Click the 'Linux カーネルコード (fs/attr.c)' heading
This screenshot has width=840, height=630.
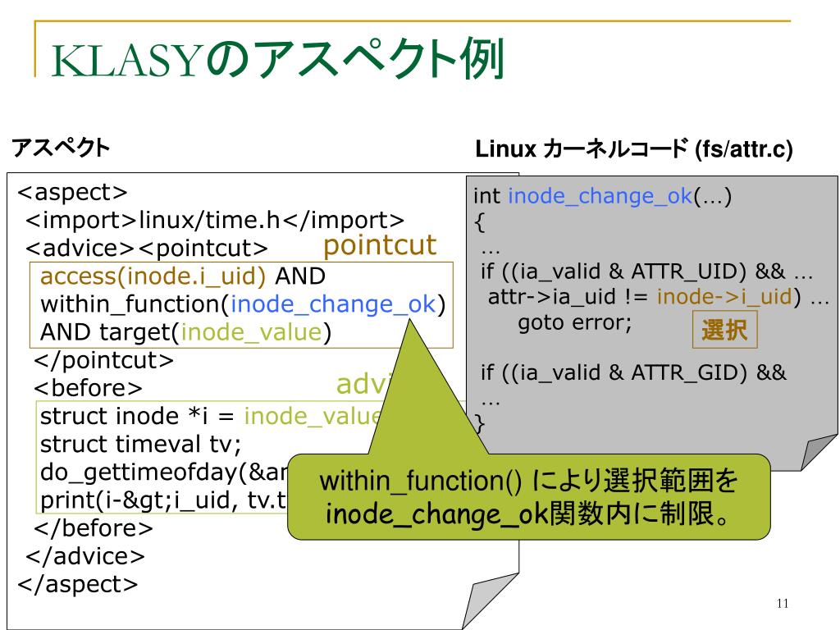tap(634, 149)
